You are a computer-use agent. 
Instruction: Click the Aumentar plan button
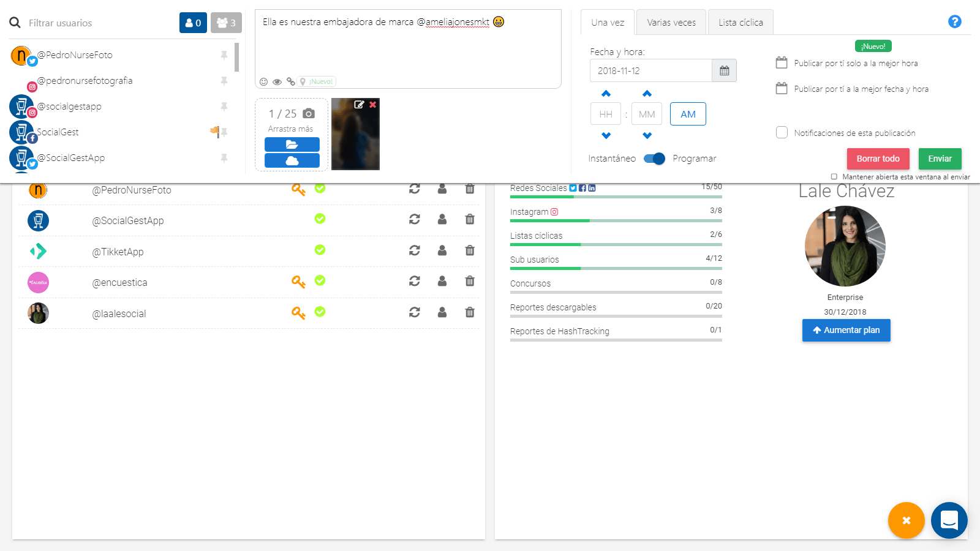(846, 330)
